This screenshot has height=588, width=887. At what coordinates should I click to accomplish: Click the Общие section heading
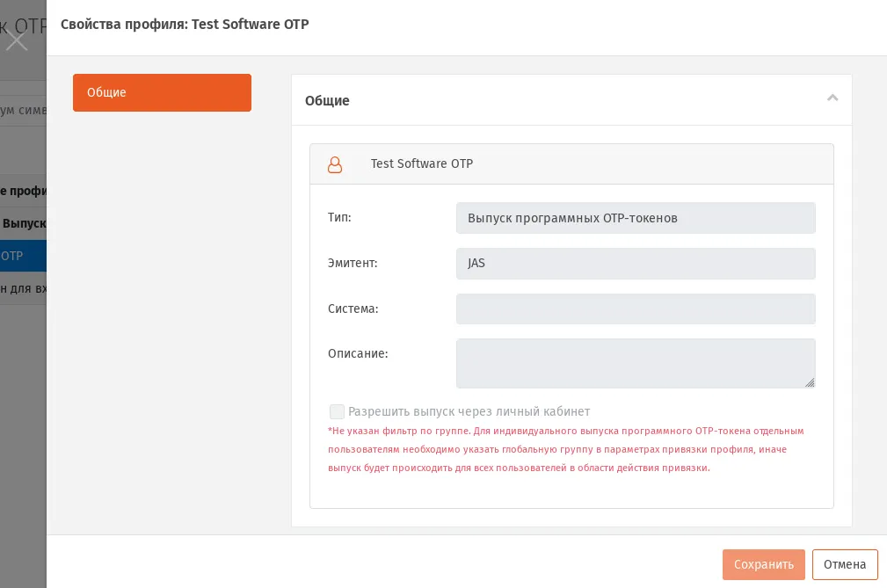coord(327,101)
